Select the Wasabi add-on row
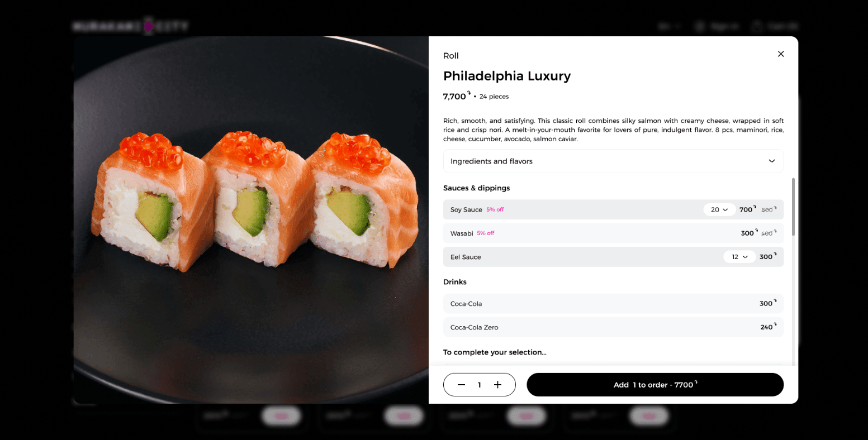Screen dimensions: 868x440 [x=613, y=233]
